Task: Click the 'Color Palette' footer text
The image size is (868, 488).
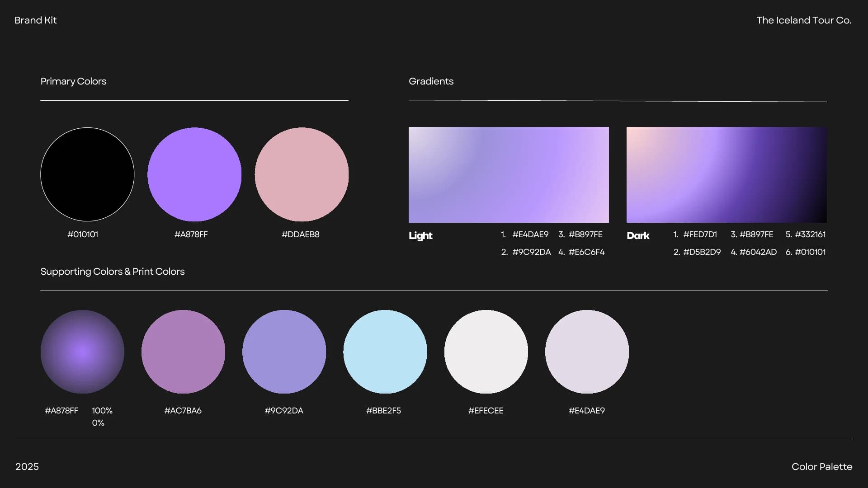Action: point(822,467)
